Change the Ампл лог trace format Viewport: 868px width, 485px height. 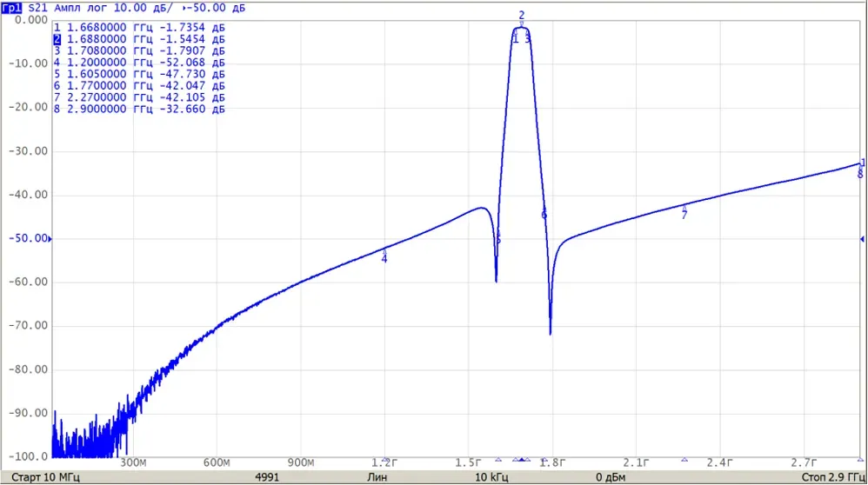(82, 8)
